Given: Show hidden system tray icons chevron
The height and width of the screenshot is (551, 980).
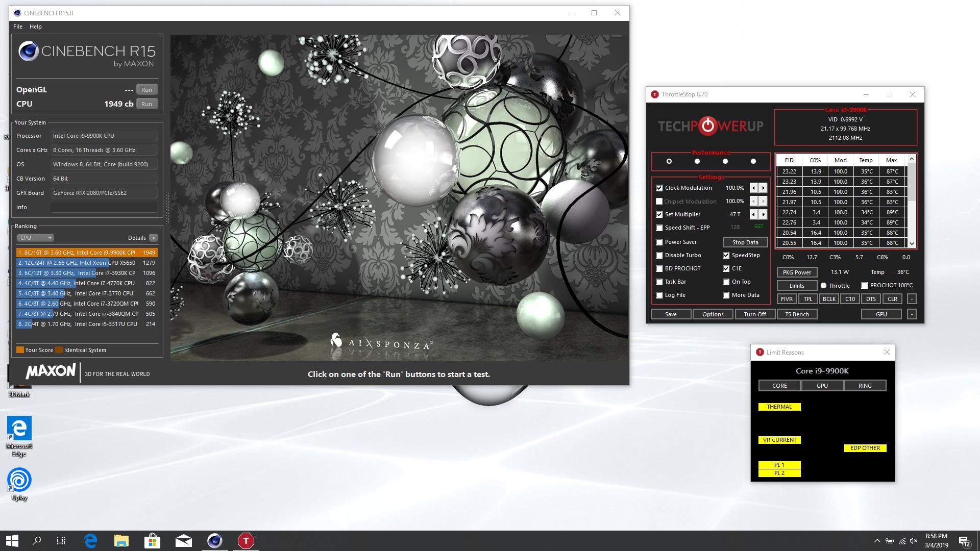Looking at the screenshot, I should coord(877,541).
